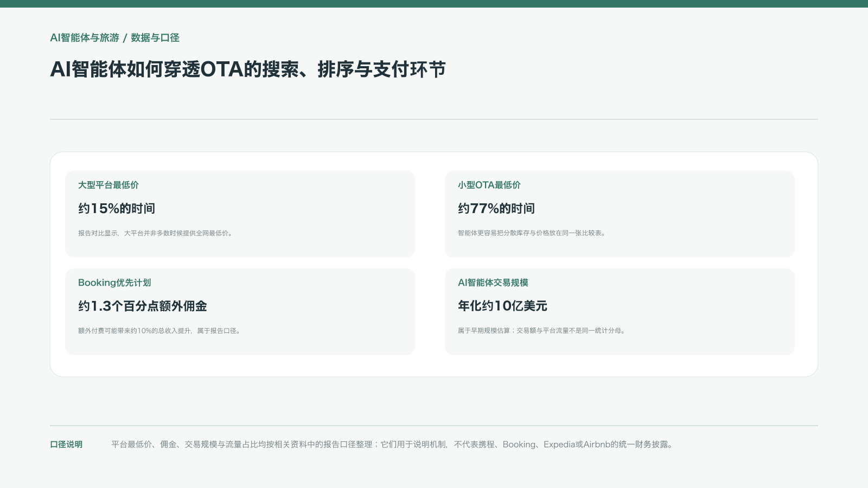Click the card label 'AI智能体交易规模'

pyautogui.click(x=493, y=282)
